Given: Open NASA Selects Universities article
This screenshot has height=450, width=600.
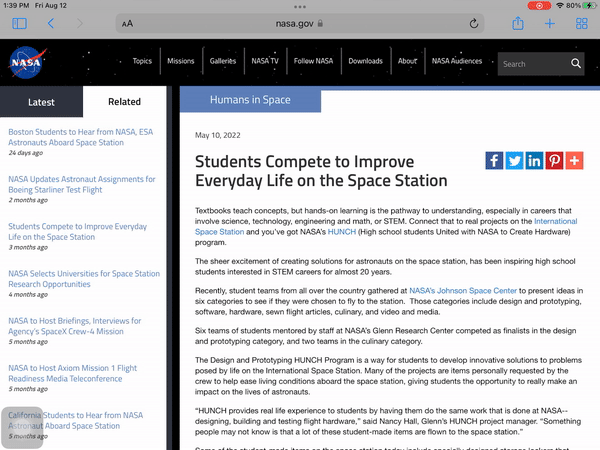Looking at the screenshot, I should (x=84, y=279).
